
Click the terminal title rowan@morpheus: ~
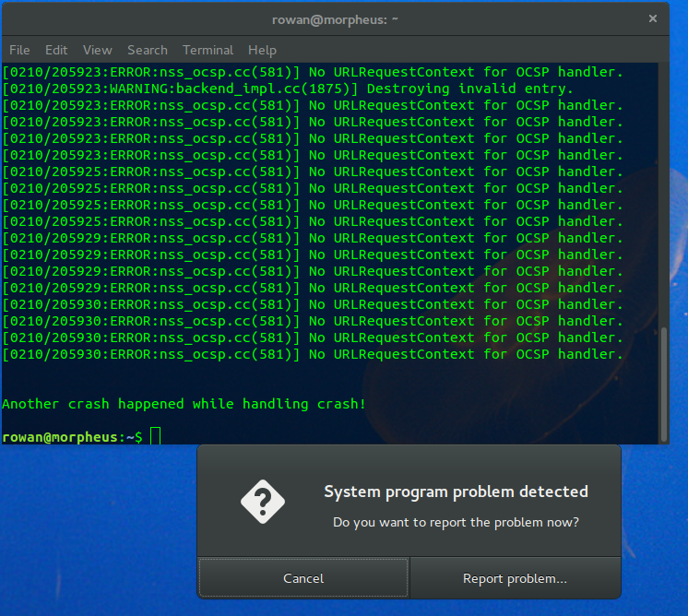pos(335,19)
